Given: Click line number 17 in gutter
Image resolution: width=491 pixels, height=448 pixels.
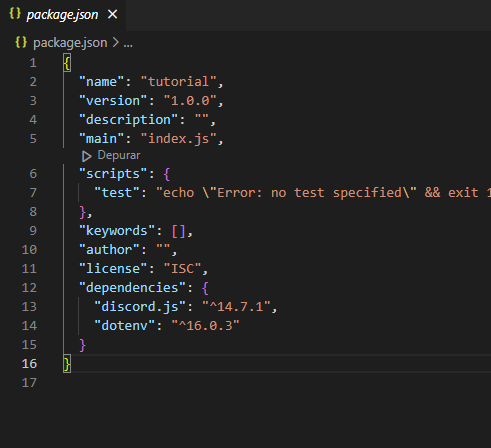Looking at the screenshot, I should coord(29,383).
